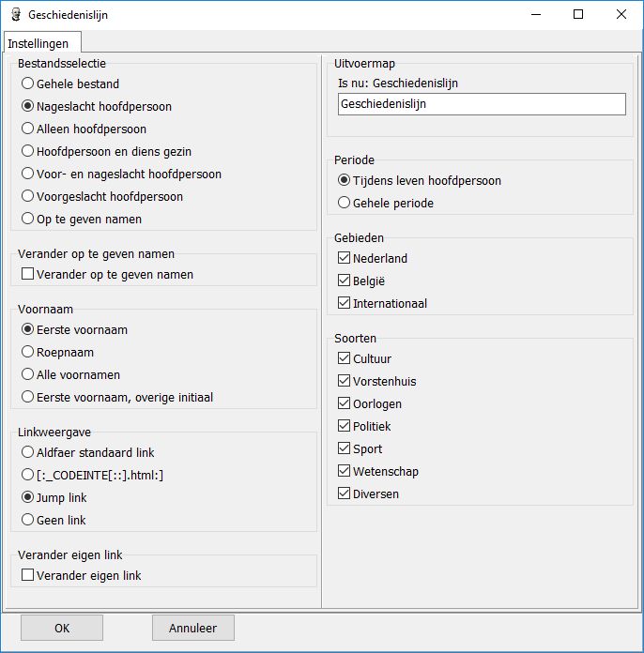Choose Voorgeslacht hoofdpersoon option
Image resolution: width=644 pixels, height=653 pixels.
coord(28,196)
